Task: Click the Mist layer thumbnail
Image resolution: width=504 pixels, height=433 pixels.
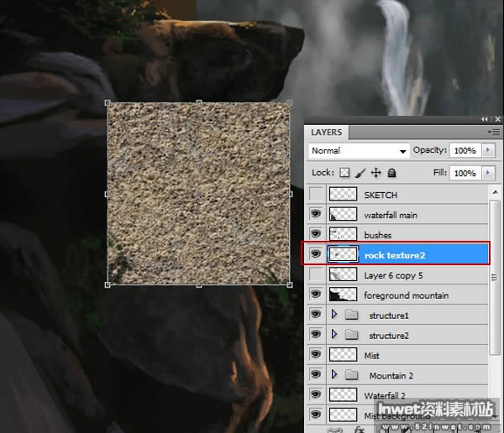Action: tap(343, 355)
